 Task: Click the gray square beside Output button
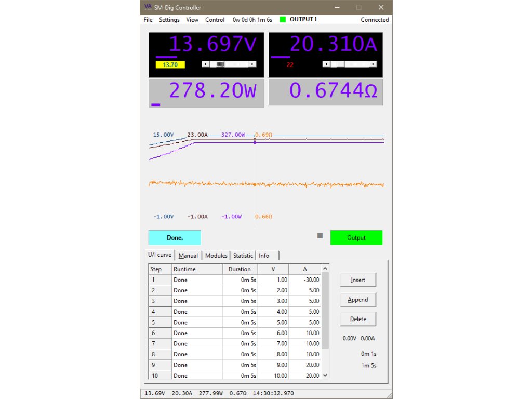320,235
